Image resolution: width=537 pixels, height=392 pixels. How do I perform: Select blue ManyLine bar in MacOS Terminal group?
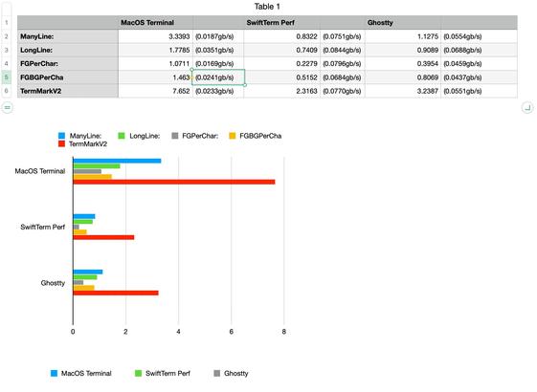[x=117, y=161]
